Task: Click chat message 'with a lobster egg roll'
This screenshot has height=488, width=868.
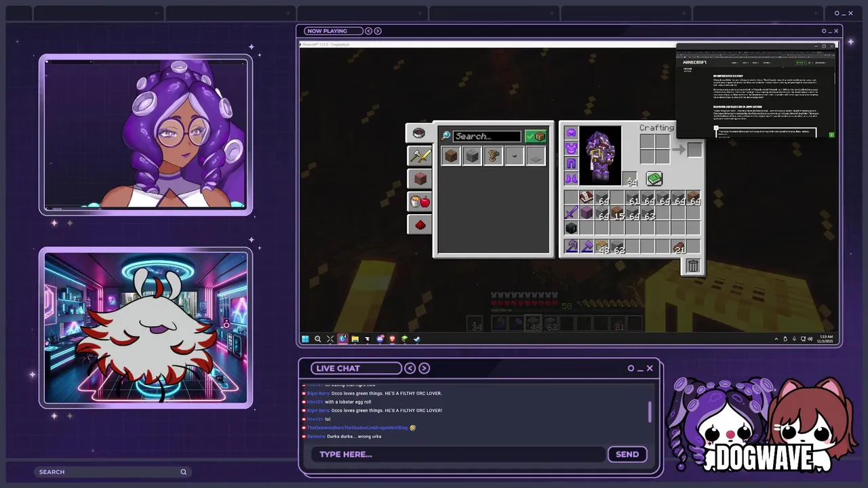Action: (348, 402)
